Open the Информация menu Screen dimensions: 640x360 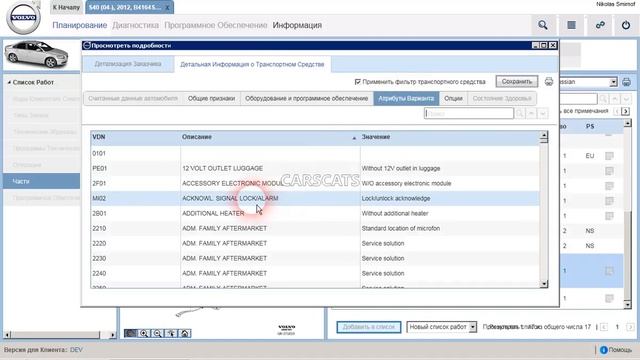pyautogui.click(x=297, y=25)
